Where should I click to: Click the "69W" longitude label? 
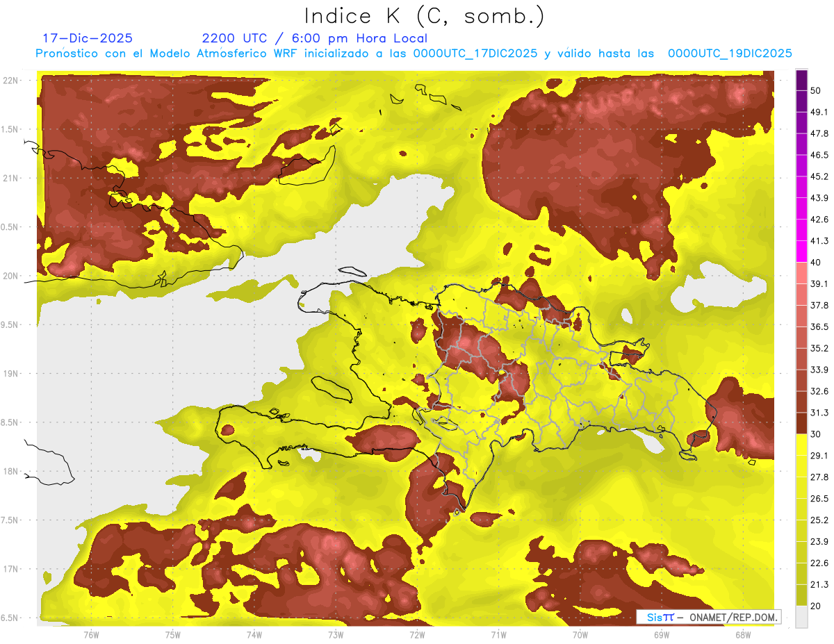click(x=662, y=635)
